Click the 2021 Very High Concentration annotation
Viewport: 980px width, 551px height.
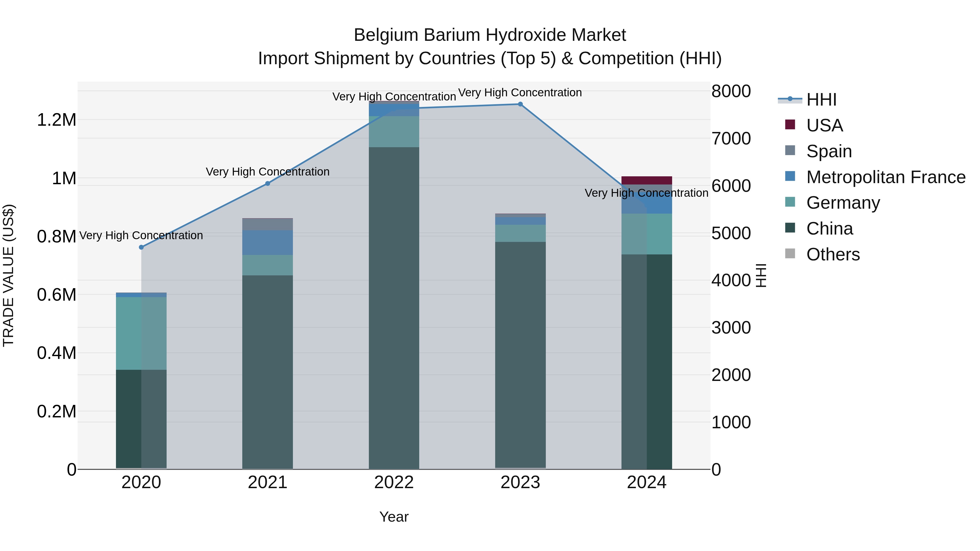pyautogui.click(x=267, y=171)
